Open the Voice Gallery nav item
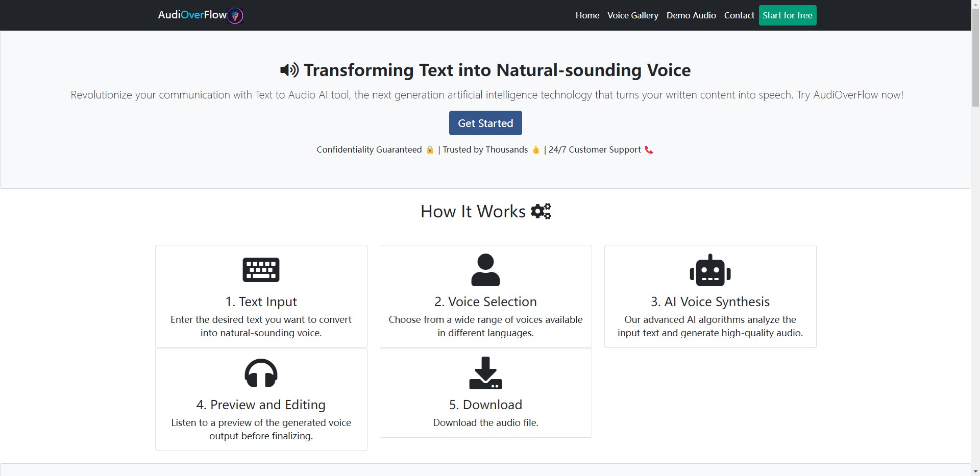The width and height of the screenshot is (980, 476). coord(633,15)
